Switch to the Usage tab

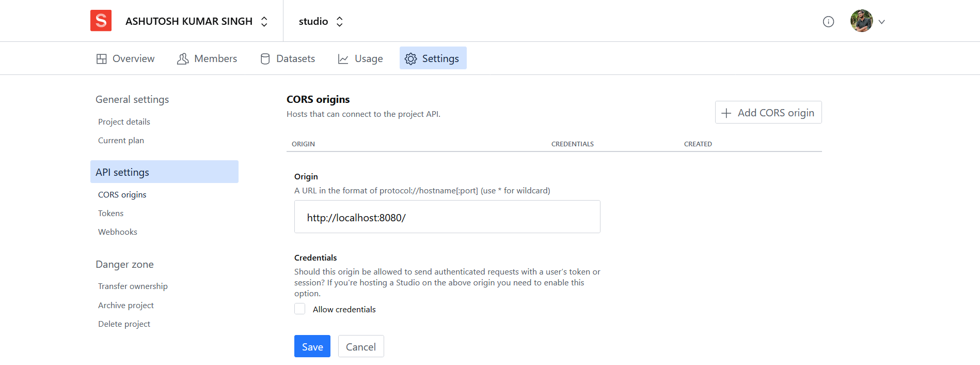[360, 58]
